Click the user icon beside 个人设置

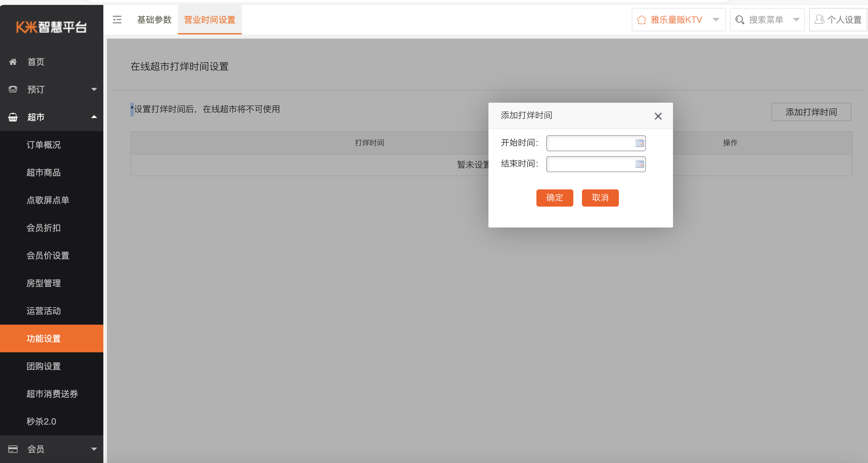(x=819, y=20)
